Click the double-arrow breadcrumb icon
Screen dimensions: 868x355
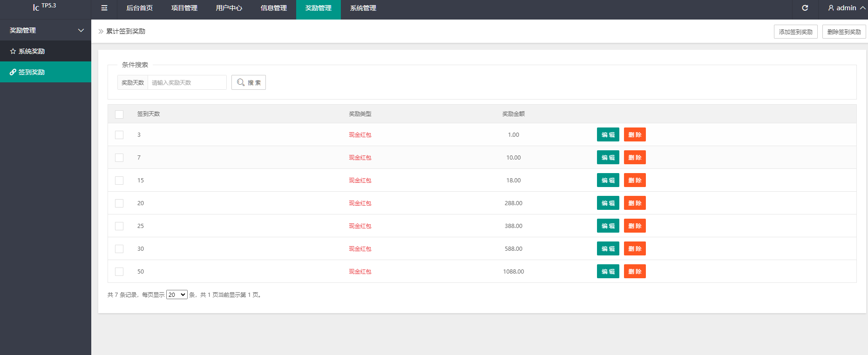tap(101, 31)
